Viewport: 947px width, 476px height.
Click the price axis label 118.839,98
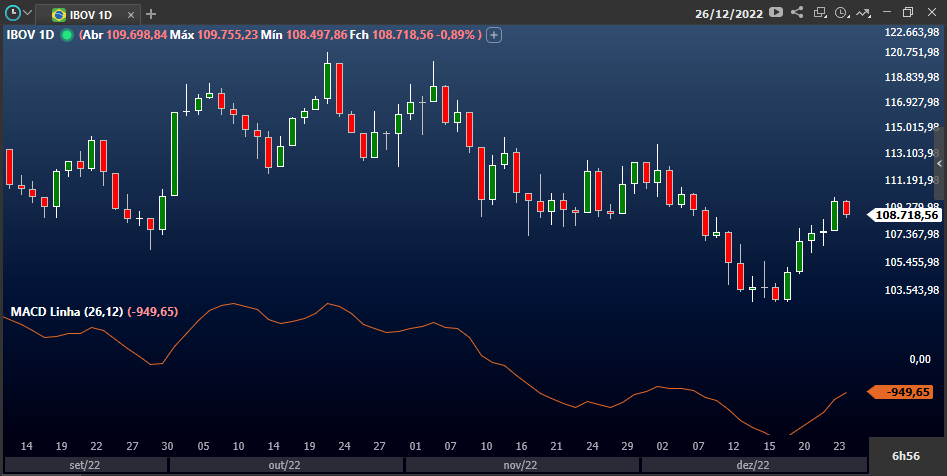coord(912,77)
